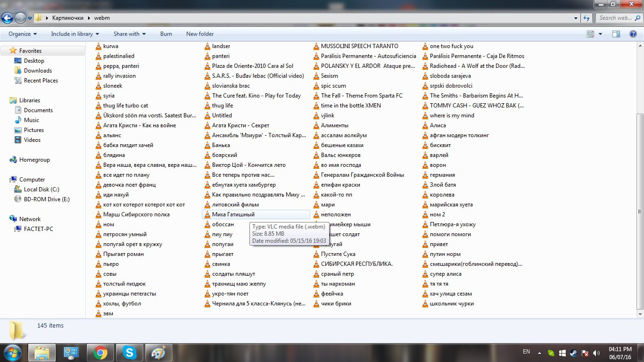The image size is (644, 362).
Task: Open BD-ROM Drive (E:)
Action: coord(47,199)
